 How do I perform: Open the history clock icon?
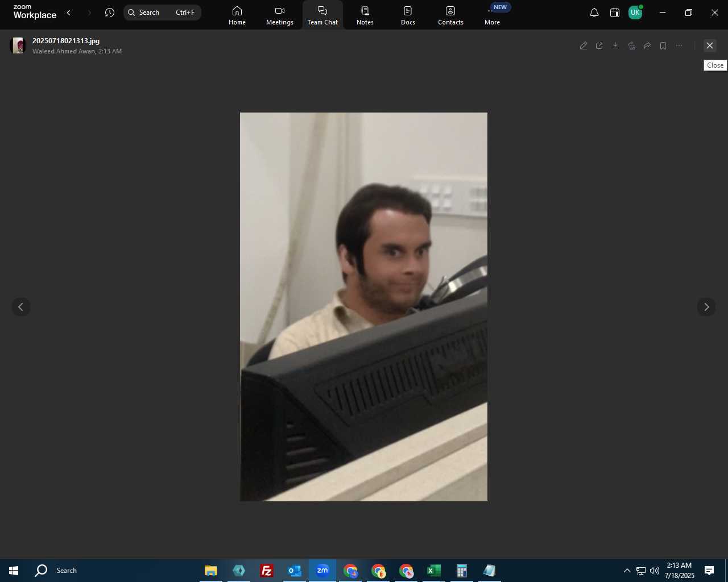click(110, 13)
